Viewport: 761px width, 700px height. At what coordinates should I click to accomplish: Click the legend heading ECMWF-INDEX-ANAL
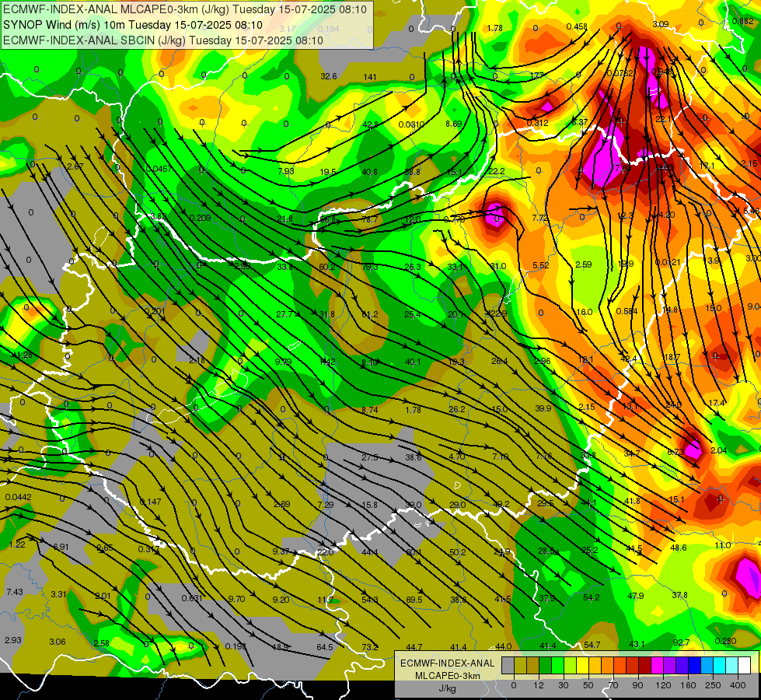pyautogui.click(x=447, y=663)
